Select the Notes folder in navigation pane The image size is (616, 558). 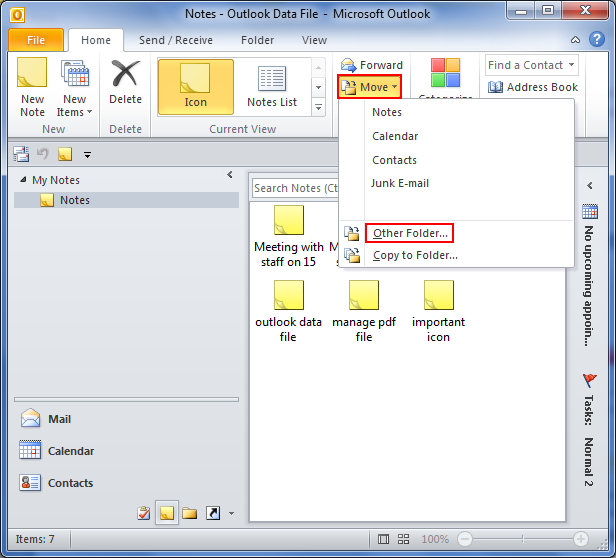point(126,200)
